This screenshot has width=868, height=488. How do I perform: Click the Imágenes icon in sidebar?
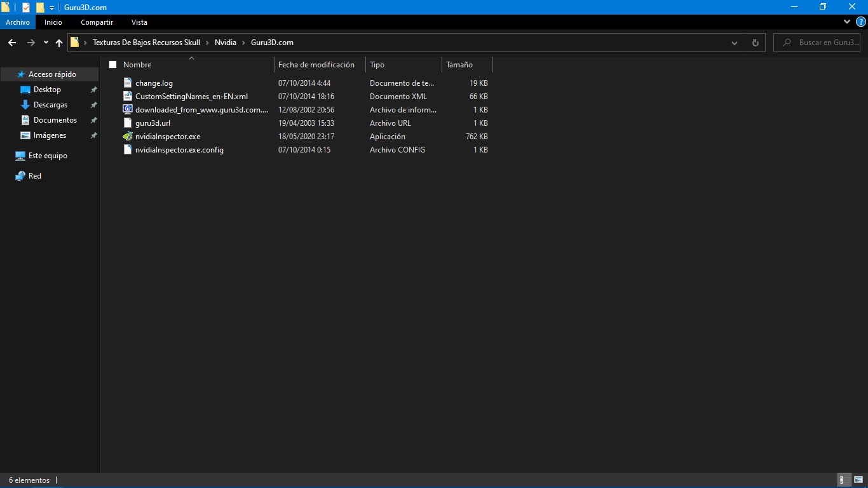point(25,135)
